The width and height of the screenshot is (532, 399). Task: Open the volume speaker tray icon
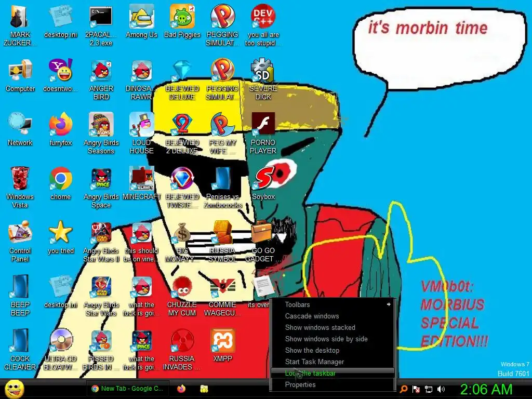tap(441, 389)
